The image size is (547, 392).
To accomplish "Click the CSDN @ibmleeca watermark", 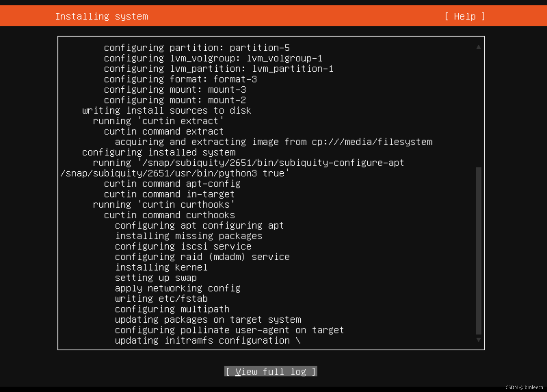I will tap(524, 387).
